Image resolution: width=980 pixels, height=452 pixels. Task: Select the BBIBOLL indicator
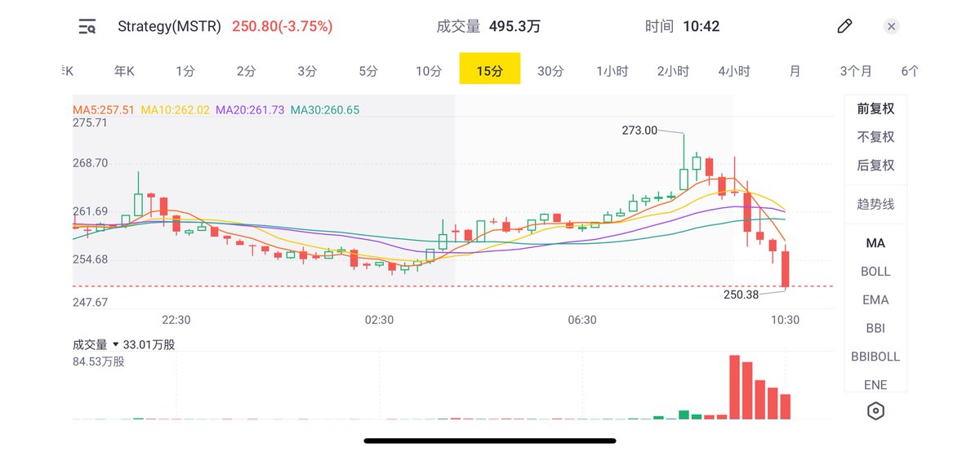[875, 357]
